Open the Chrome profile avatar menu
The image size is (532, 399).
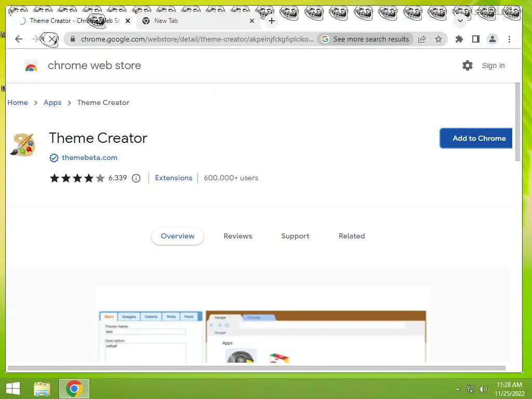[493, 39]
